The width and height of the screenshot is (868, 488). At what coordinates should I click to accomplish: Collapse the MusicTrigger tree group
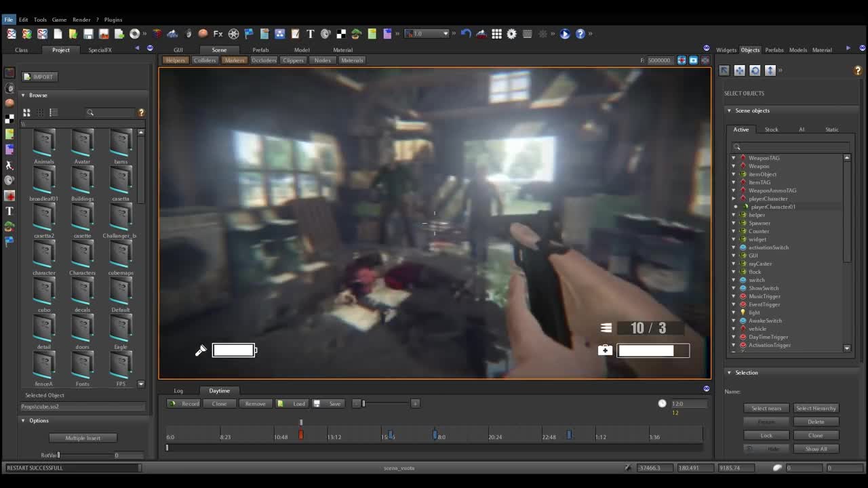coord(734,296)
